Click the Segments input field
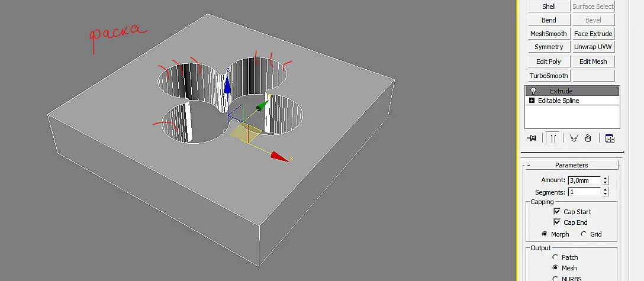 (584, 192)
